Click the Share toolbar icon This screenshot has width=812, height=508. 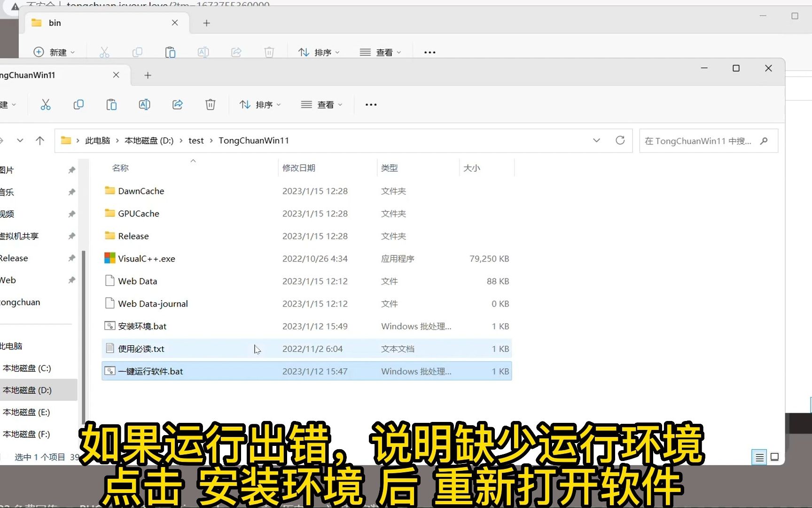coord(177,104)
